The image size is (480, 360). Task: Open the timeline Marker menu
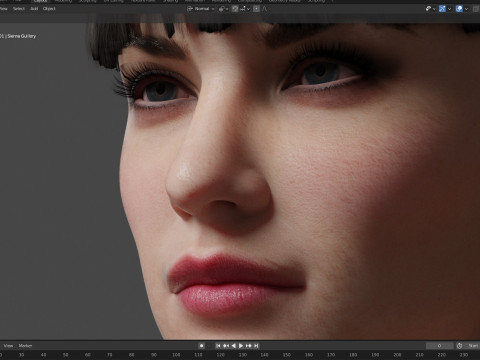25,346
